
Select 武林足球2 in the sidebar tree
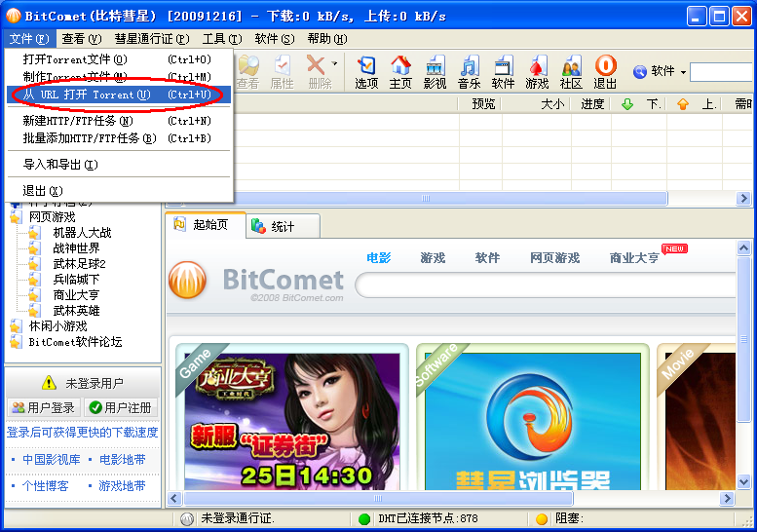pyautogui.click(x=79, y=264)
